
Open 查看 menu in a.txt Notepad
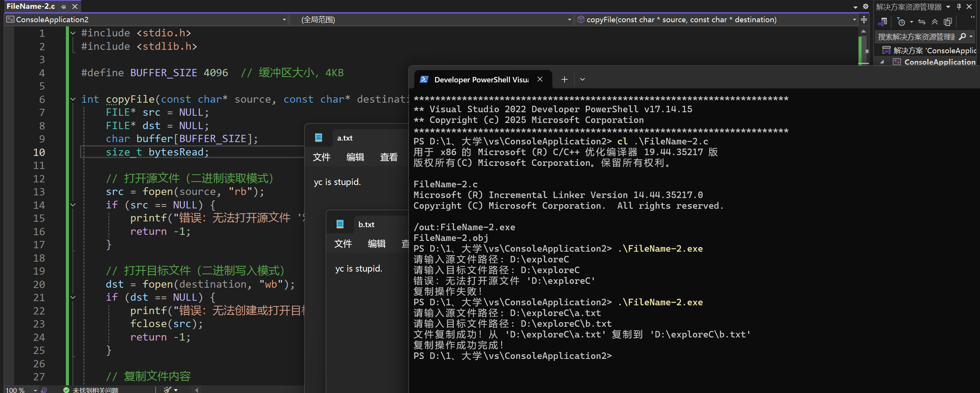pyautogui.click(x=389, y=157)
